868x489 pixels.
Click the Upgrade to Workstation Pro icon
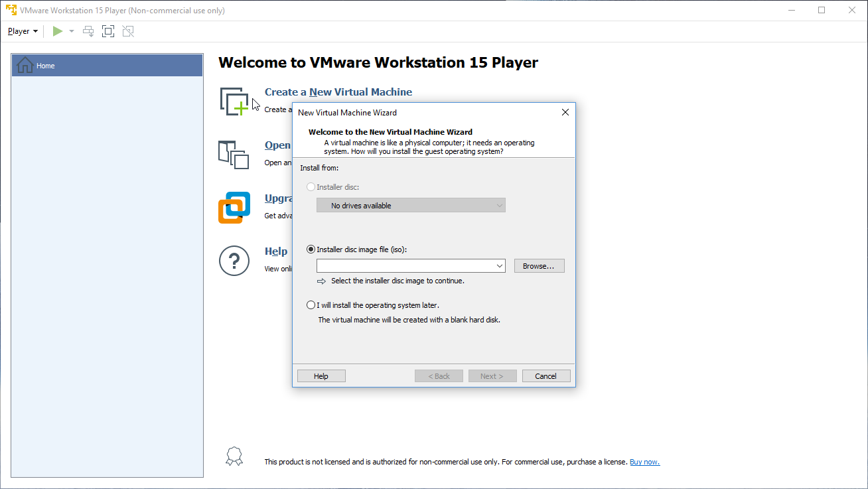(234, 208)
